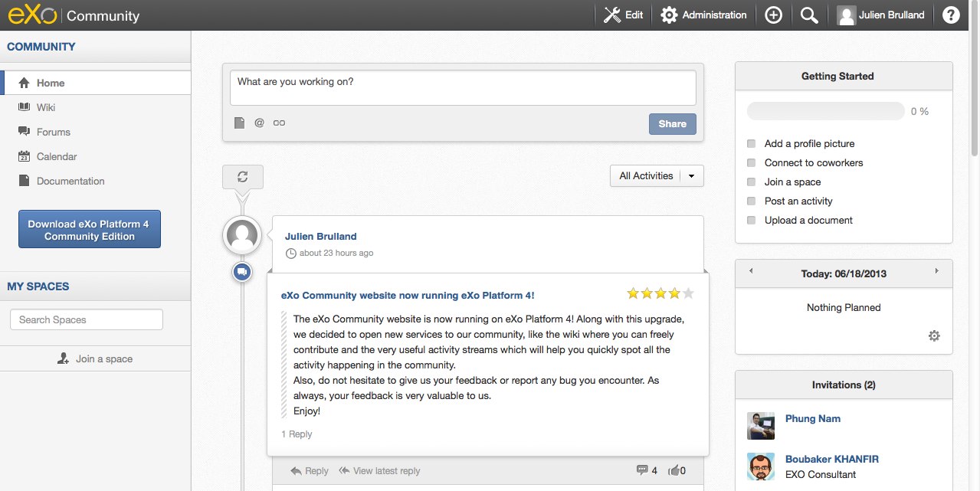Refresh the activity stream
980x491 pixels.
point(243,177)
